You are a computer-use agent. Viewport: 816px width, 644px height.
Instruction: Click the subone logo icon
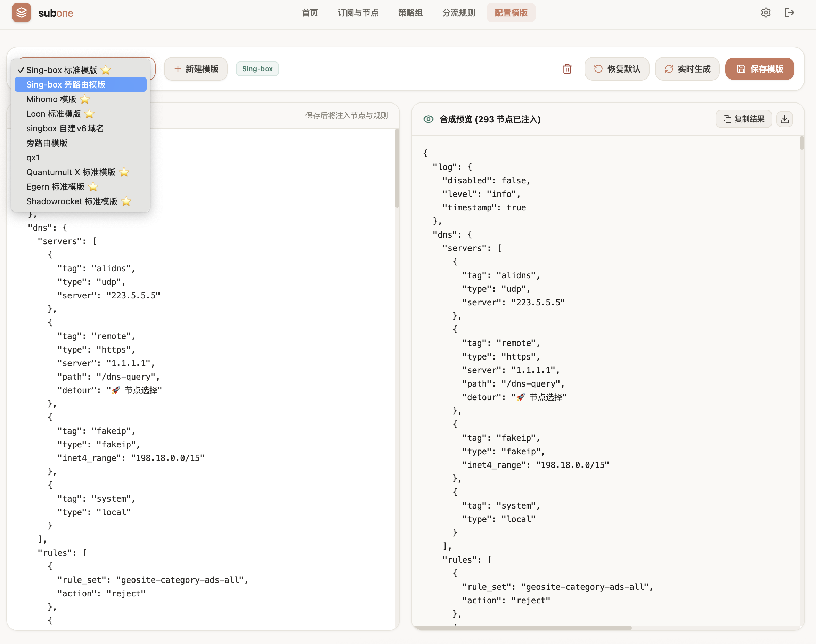(22, 13)
